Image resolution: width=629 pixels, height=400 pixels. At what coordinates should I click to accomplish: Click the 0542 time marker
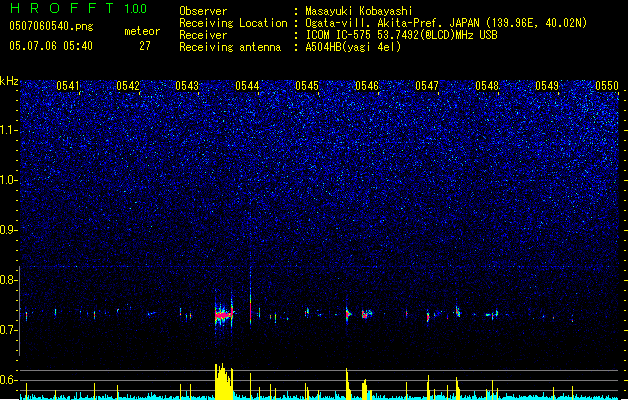tap(128, 86)
